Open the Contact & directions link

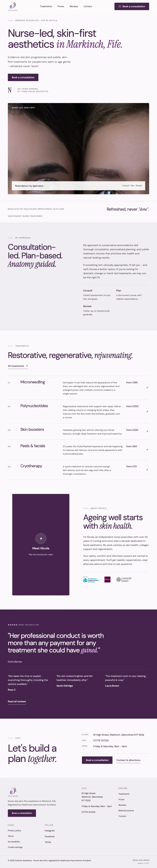point(128,760)
